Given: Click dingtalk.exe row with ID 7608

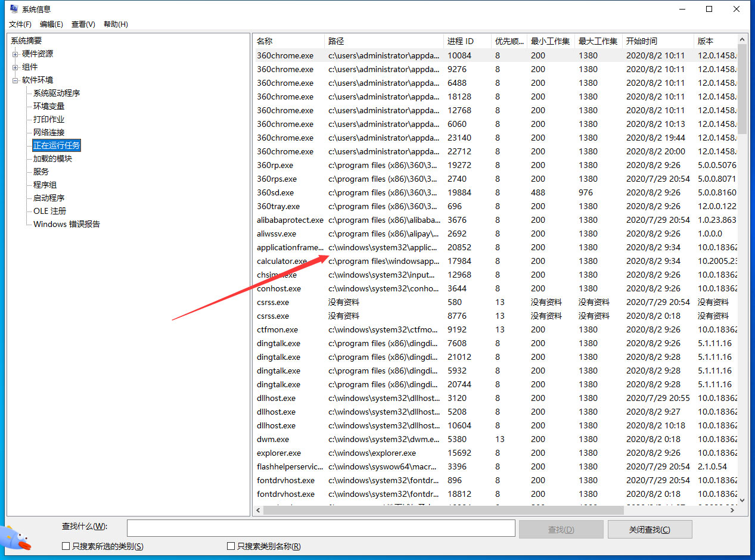Looking at the screenshot, I should point(495,343).
